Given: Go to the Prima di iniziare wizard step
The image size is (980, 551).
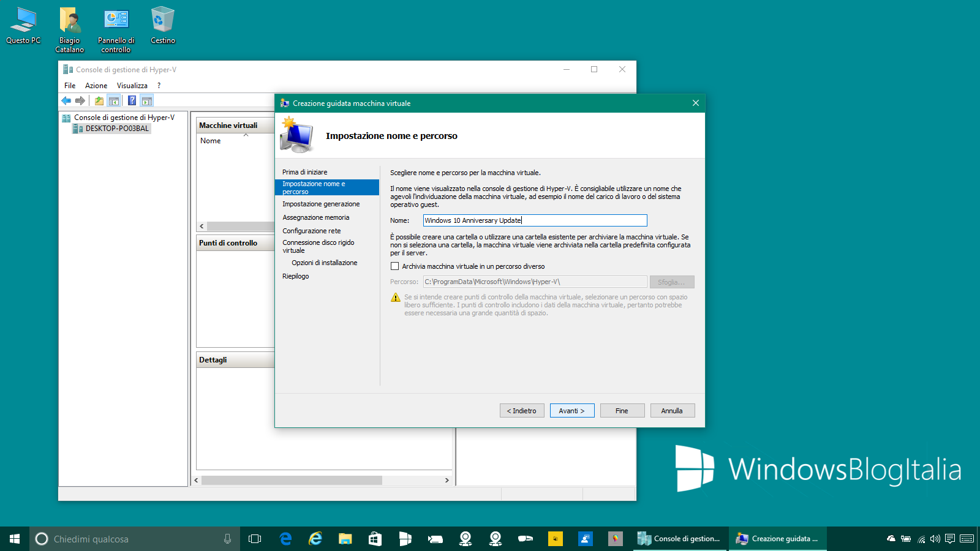Looking at the screenshot, I should 305,172.
